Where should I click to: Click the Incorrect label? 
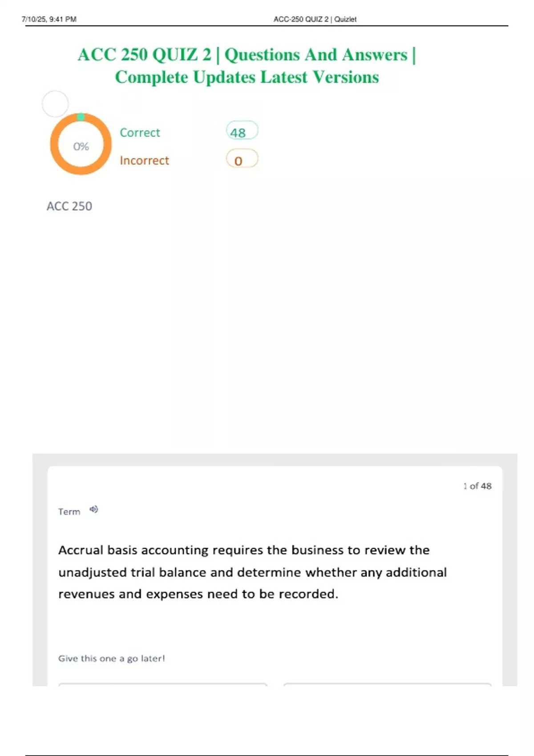tap(144, 161)
